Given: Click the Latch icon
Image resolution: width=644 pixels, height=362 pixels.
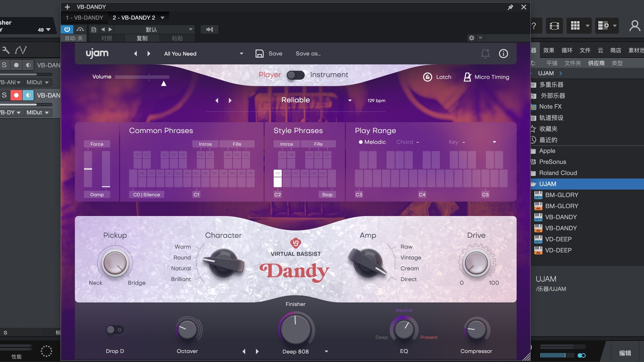Looking at the screenshot, I should [427, 77].
